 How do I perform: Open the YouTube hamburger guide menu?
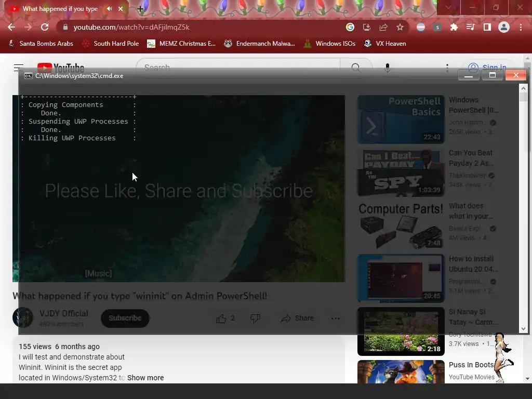coord(19,68)
